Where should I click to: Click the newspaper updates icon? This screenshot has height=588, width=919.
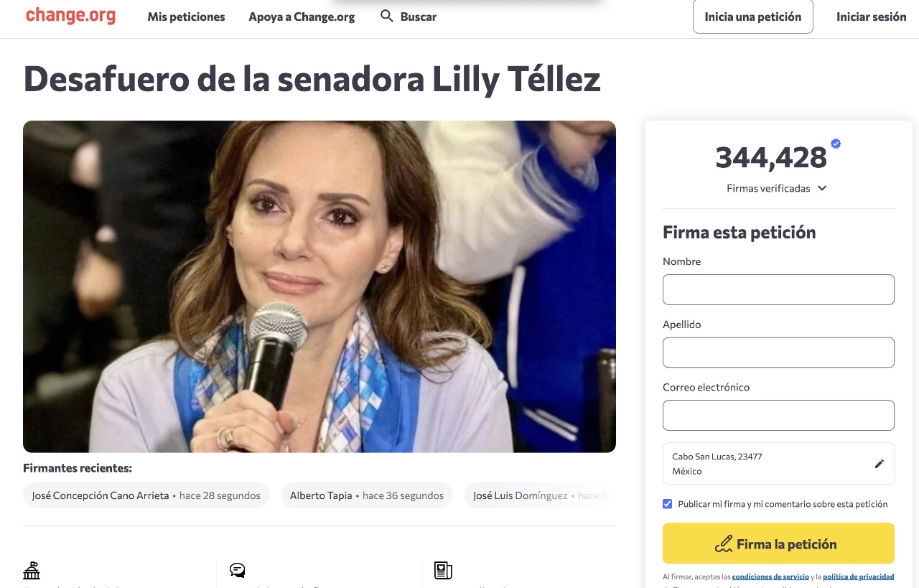[x=443, y=571]
